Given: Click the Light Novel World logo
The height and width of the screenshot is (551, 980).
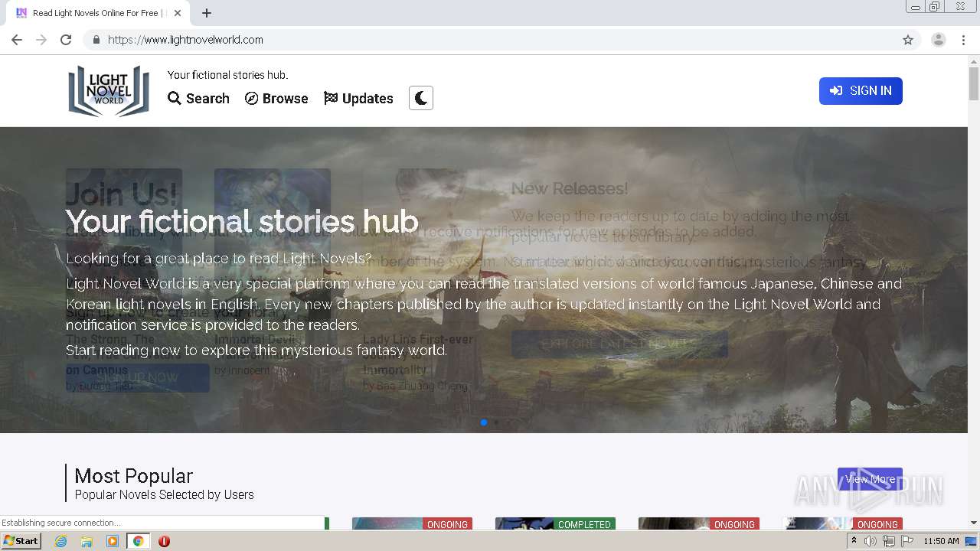Looking at the screenshot, I should 109,90.
